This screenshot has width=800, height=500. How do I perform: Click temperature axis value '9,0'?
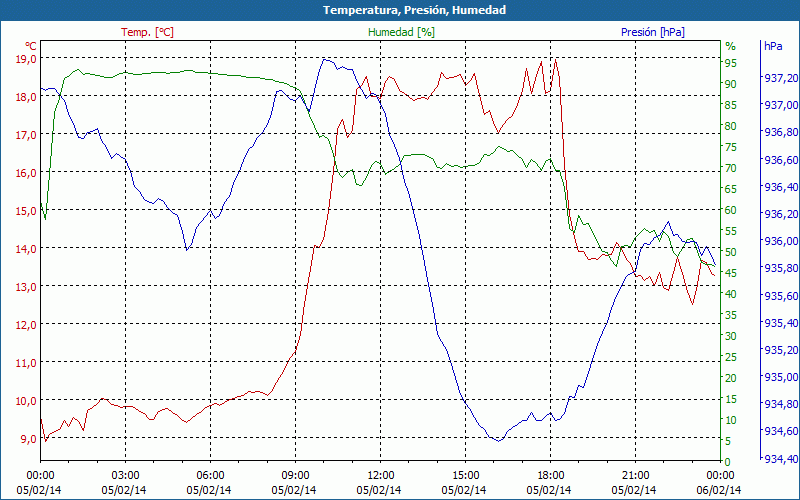point(30,438)
